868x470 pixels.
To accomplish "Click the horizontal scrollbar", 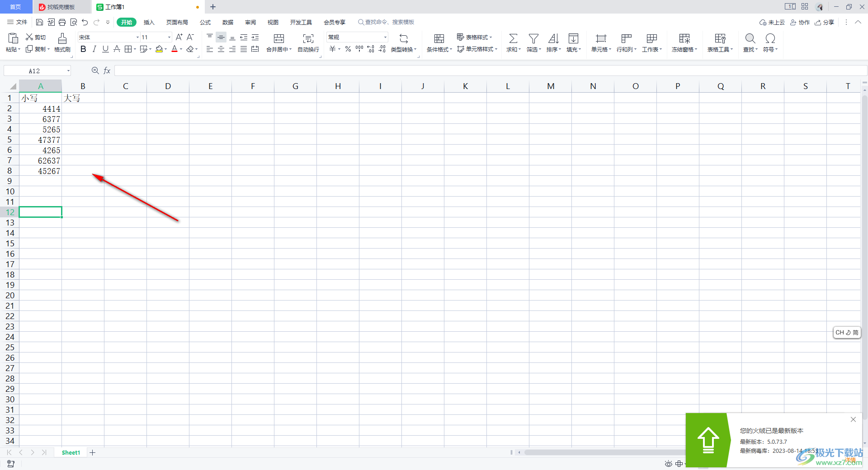I will [605, 452].
